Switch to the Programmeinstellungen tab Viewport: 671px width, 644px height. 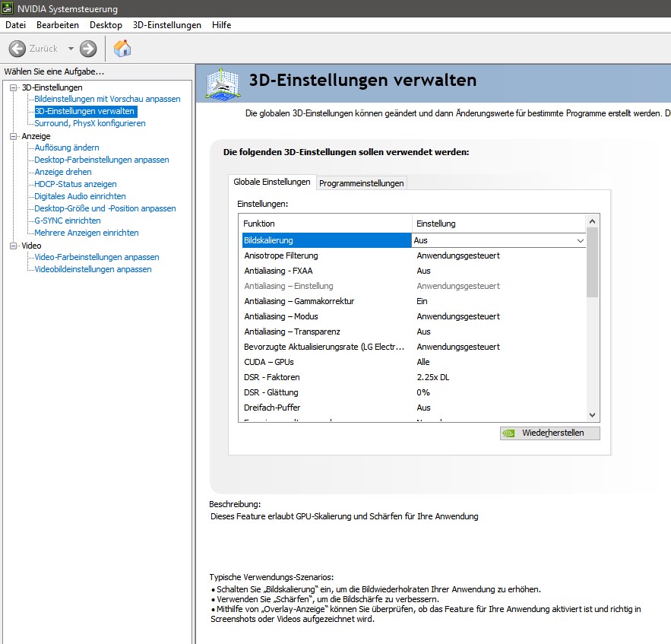tap(362, 183)
